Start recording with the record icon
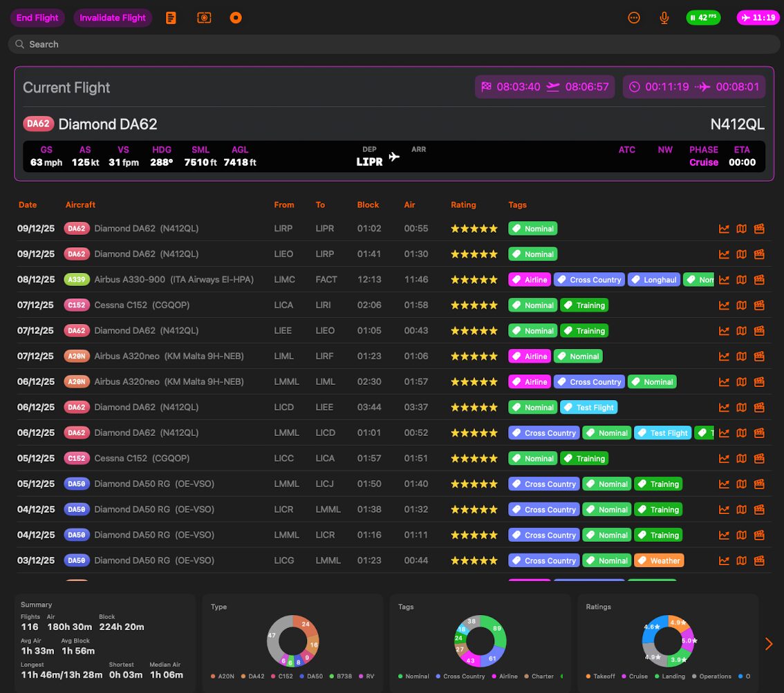 236,18
